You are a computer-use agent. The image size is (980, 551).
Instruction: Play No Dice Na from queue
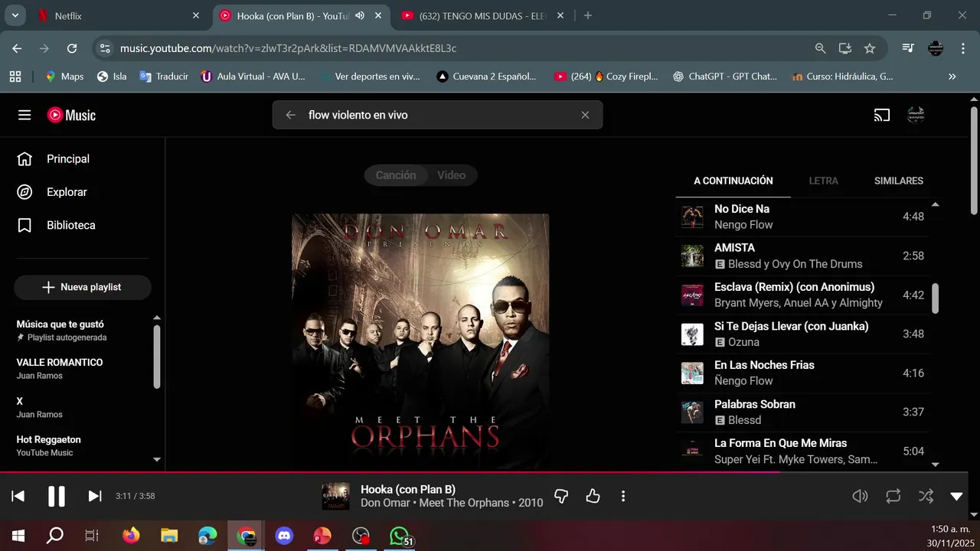click(x=803, y=217)
